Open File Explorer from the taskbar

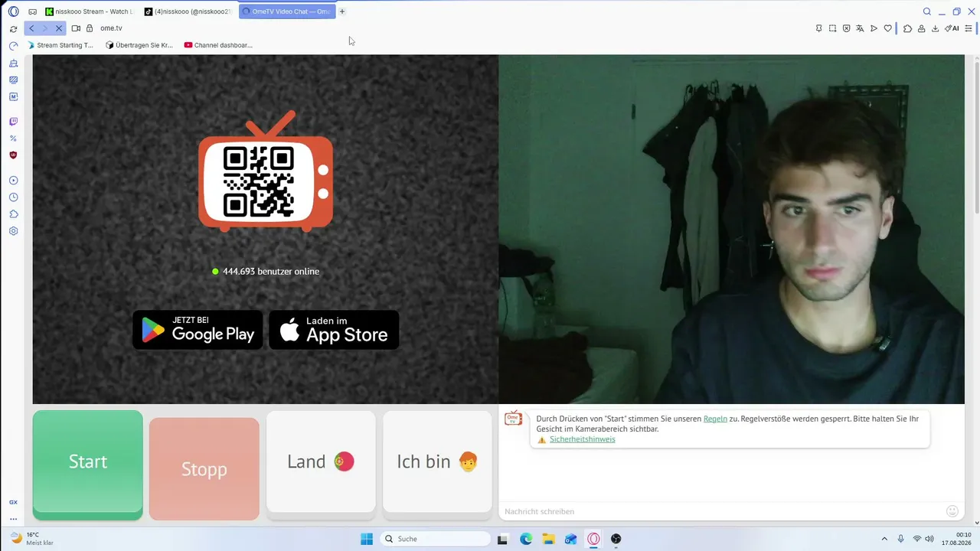pos(548,539)
